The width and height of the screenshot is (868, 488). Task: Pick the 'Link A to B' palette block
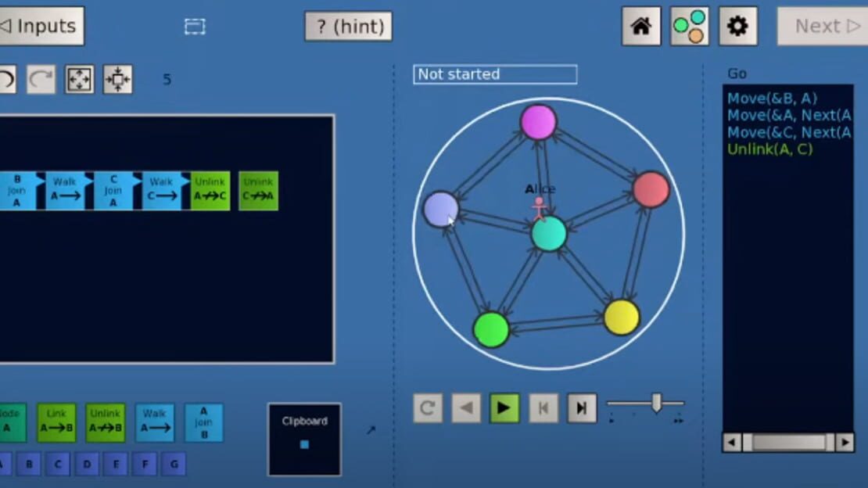[56, 422]
